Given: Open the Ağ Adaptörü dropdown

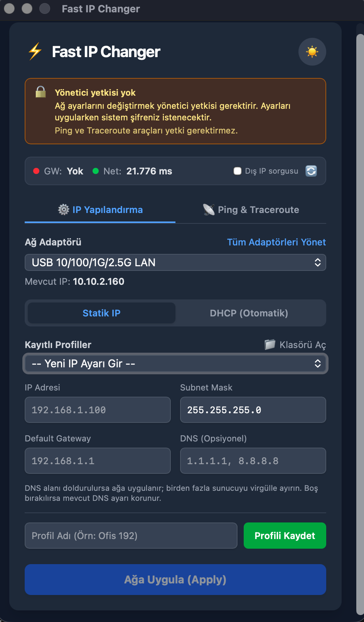Looking at the screenshot, I should point(175,262).
